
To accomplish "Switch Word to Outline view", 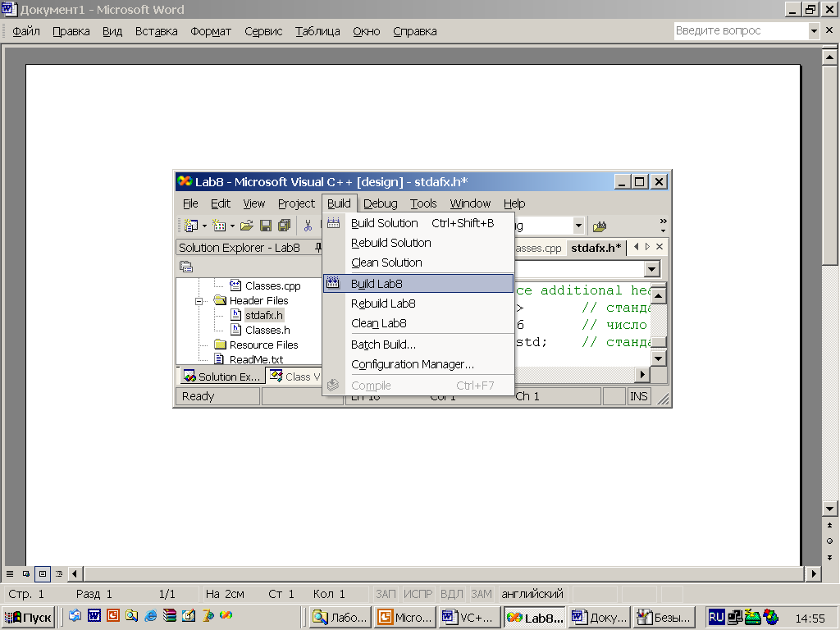I will 59,573.
